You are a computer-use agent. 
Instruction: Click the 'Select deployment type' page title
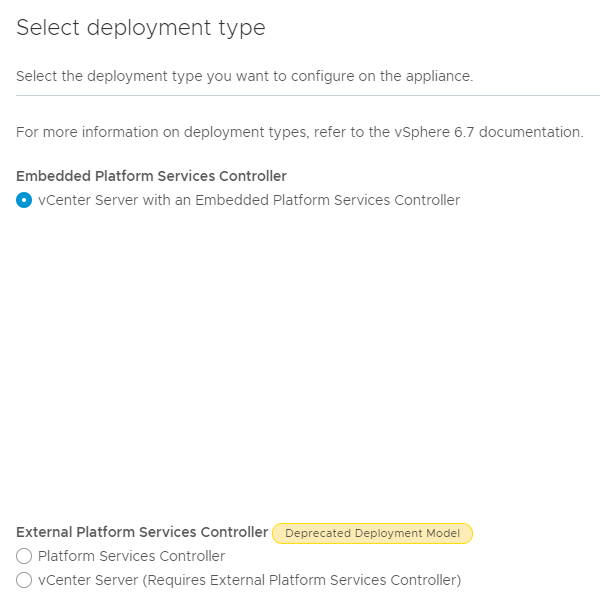(141, 28)
